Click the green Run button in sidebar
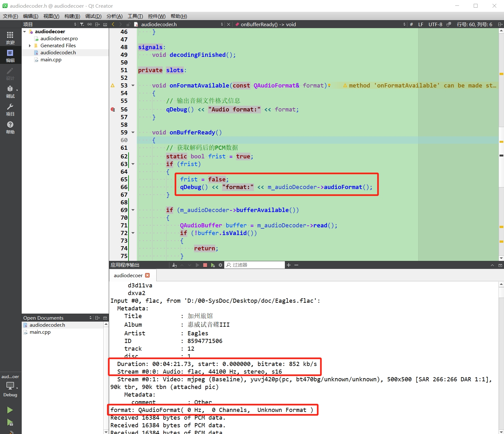The height and width of the screenshot is (434, 504). tap(10, 410)
